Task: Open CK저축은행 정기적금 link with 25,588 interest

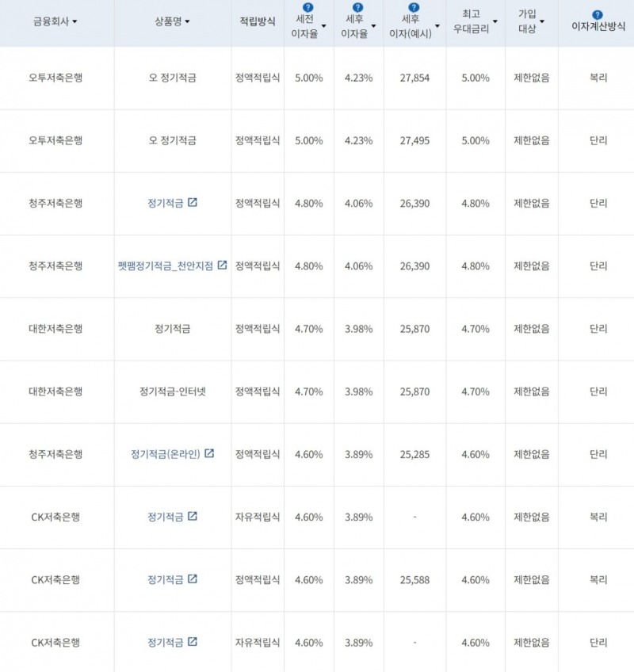Action: point(165,580)
